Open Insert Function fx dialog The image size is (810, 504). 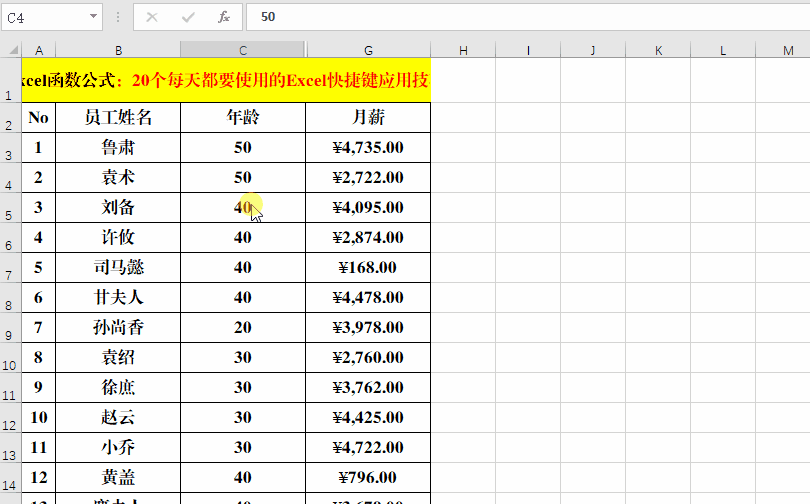pos(224,17)
